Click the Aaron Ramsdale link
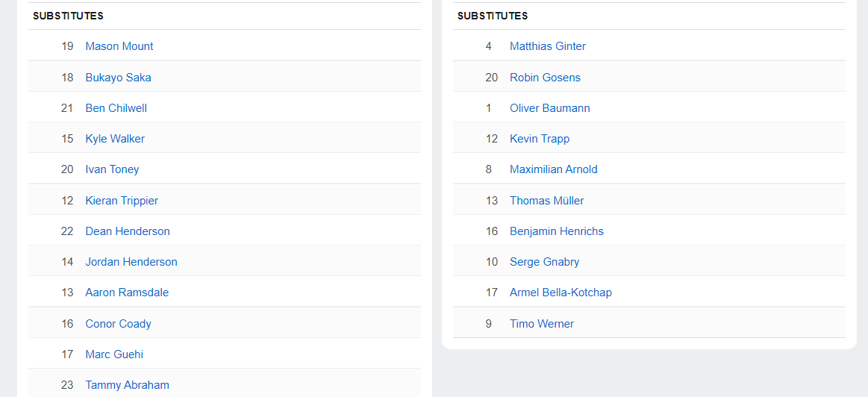This screenshot has width=868, height=397. (127, 293)
